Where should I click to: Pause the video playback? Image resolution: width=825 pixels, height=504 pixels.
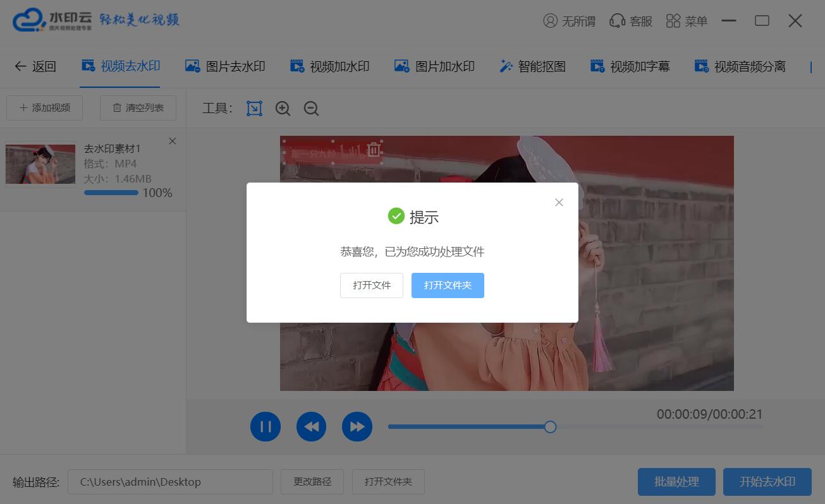[266, 426]
